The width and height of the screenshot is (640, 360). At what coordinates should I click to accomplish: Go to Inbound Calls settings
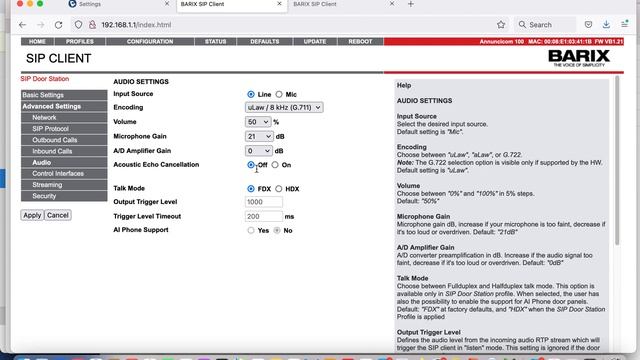(64, 151)
